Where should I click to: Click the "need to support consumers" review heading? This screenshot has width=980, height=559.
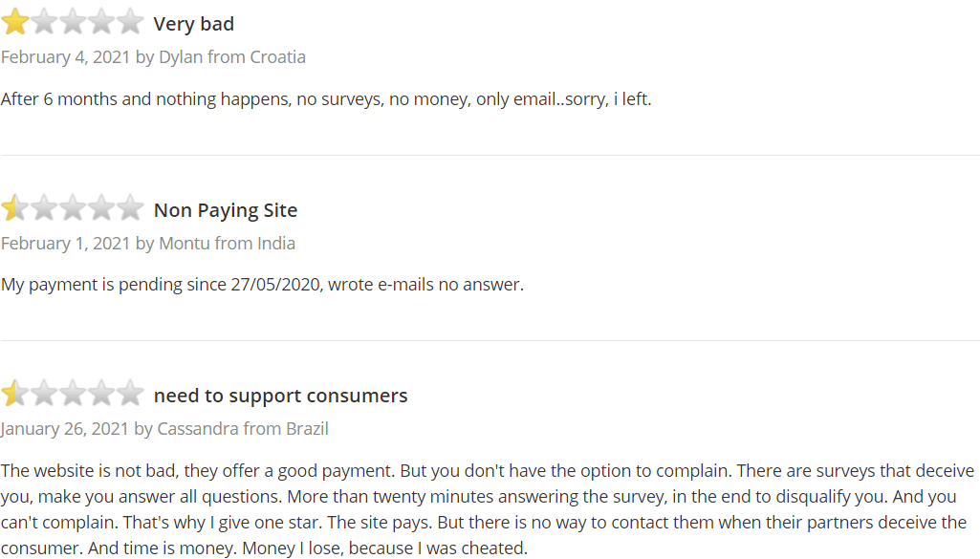[x=281, y=396]
